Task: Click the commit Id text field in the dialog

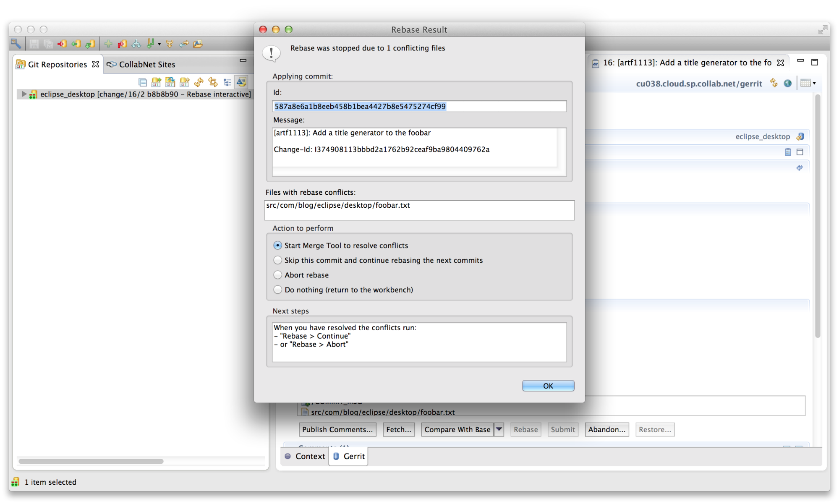Action: tap(419, 106)
